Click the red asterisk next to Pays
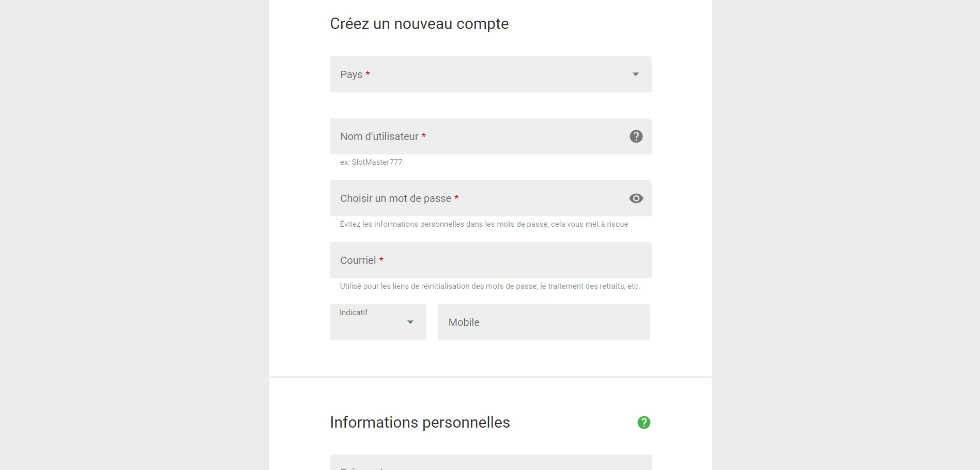 367,73
